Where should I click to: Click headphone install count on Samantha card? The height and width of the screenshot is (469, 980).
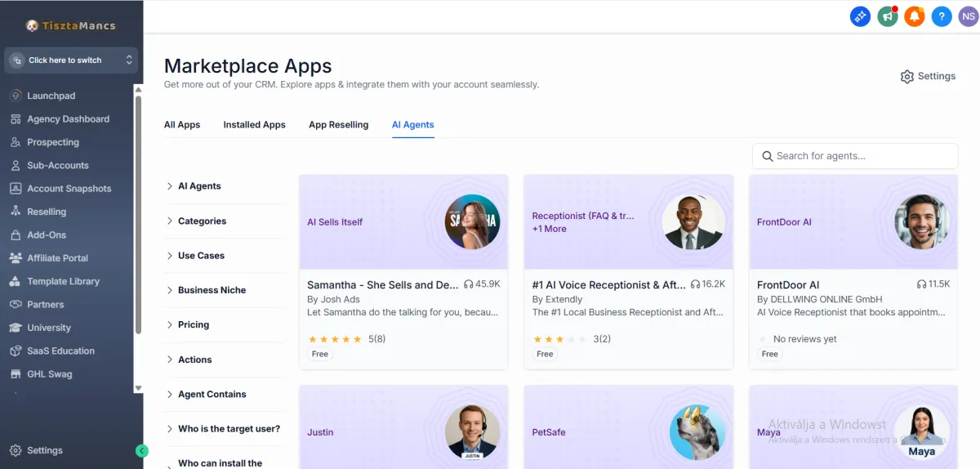click(x=482, y=284)
